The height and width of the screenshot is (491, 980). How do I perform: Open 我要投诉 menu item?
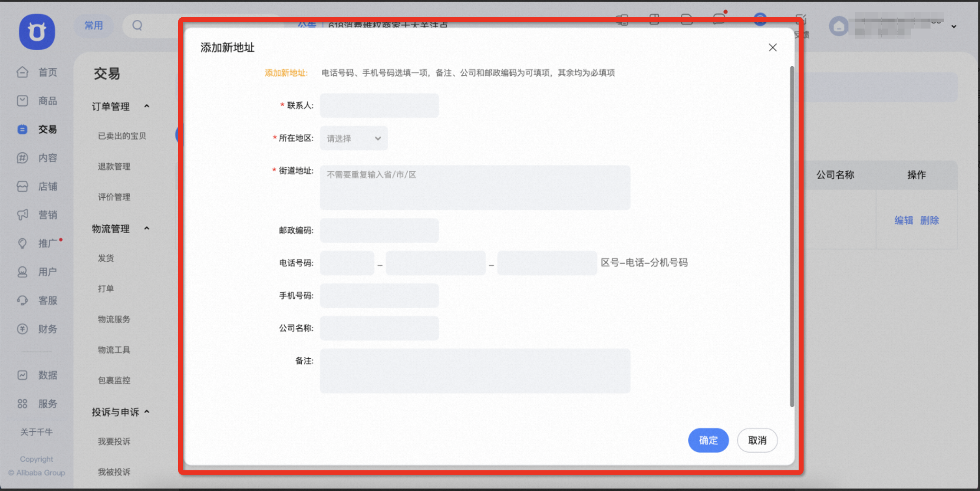coord(114,441)
